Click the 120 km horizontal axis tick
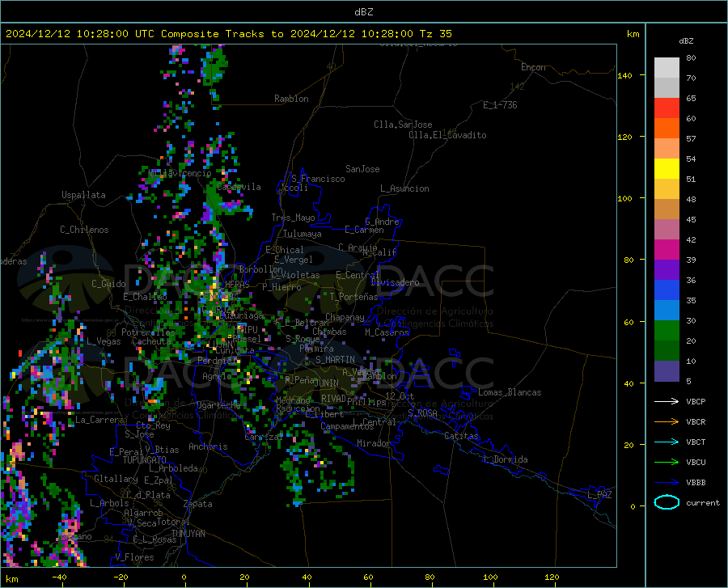The height and width of the screenshot is (588, 728). [552, 577]
